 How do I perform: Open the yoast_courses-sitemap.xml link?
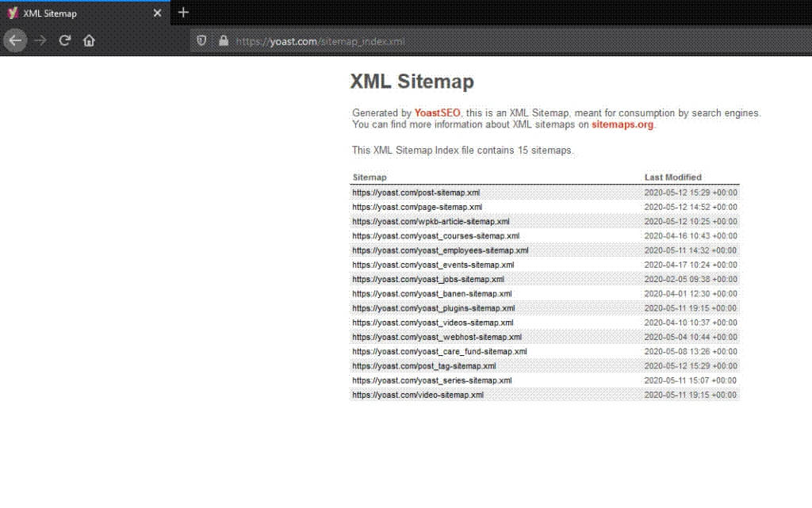click(435, 236)
